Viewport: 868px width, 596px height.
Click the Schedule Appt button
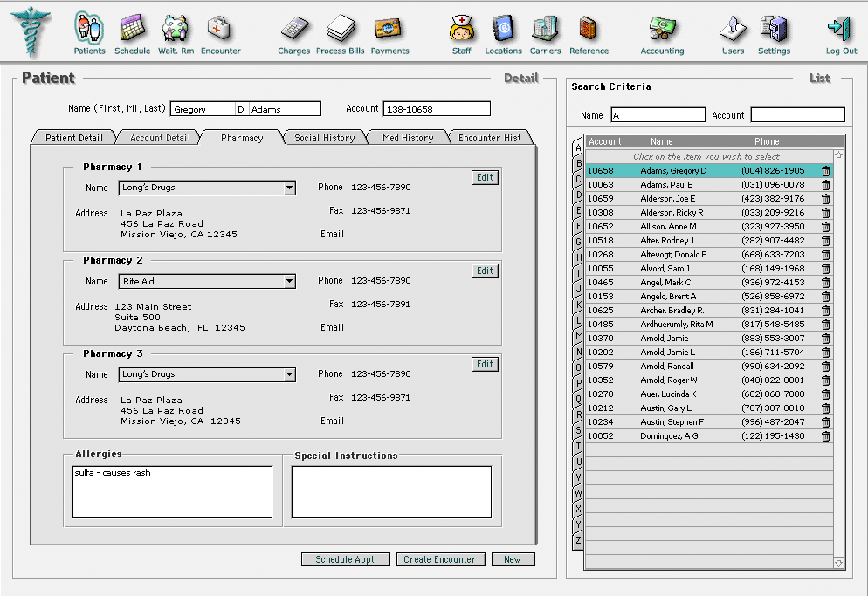pyautogui.click(x=346, y=559)
